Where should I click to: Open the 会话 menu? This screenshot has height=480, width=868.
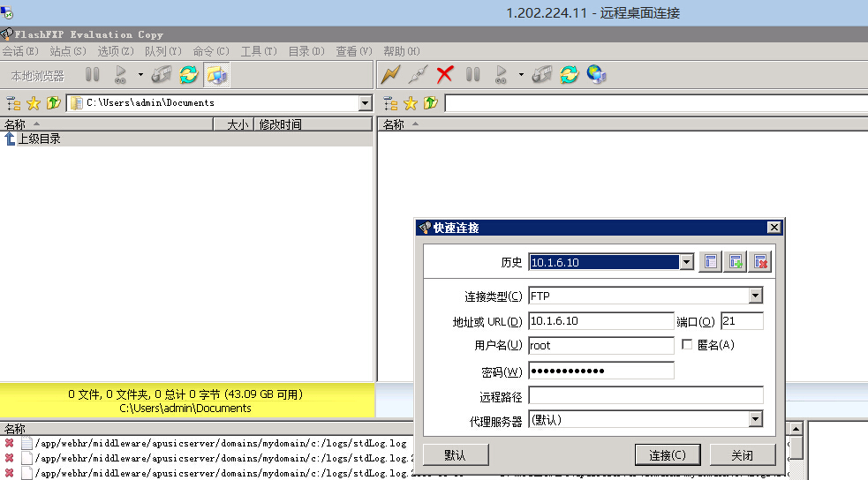click(20, 51)
